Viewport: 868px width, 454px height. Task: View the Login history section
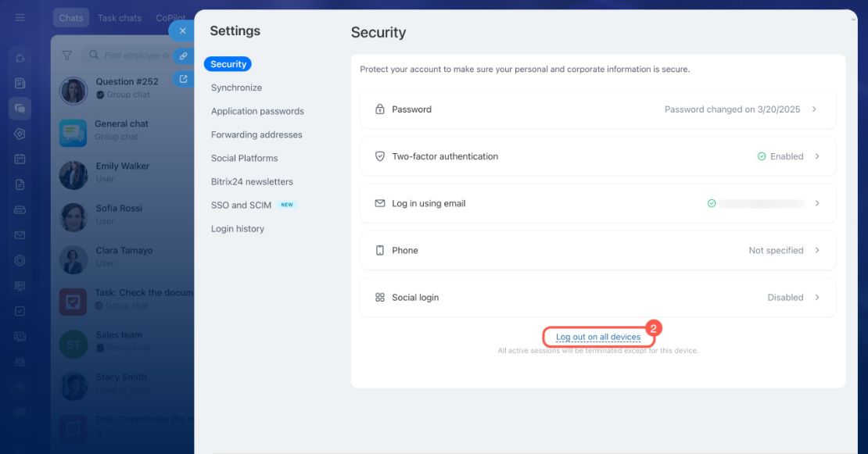point(238,229)
